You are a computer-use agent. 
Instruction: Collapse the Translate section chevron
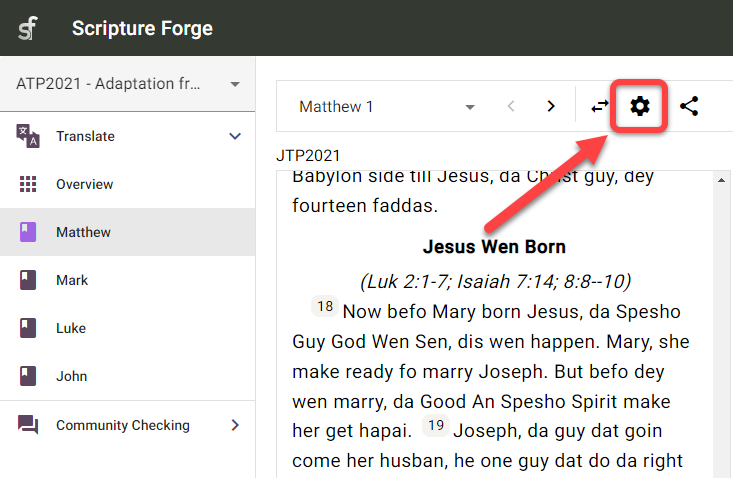pos(235,136)
